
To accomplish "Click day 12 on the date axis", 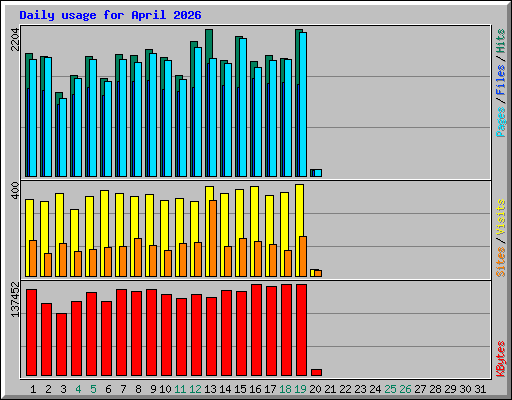I will pos(195,389).
